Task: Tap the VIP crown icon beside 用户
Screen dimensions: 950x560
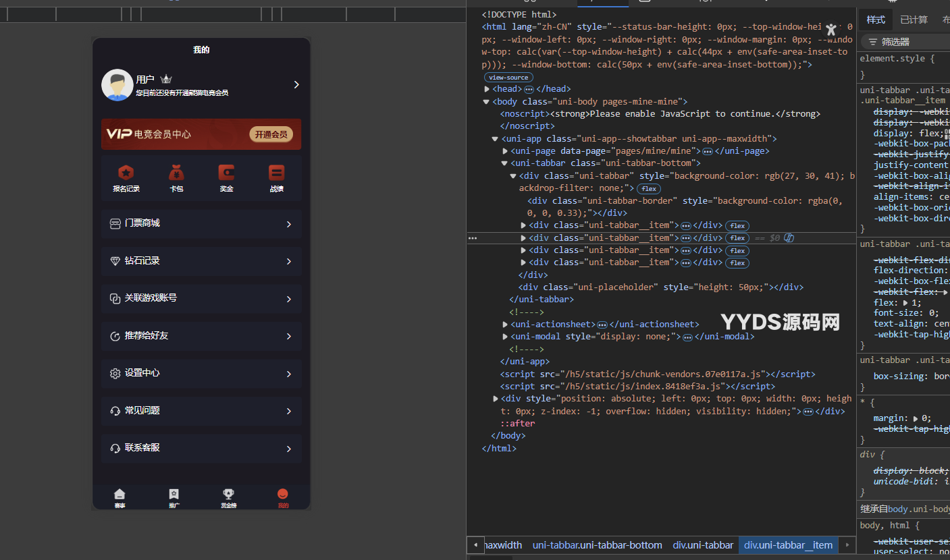Action: coord(166,80)
